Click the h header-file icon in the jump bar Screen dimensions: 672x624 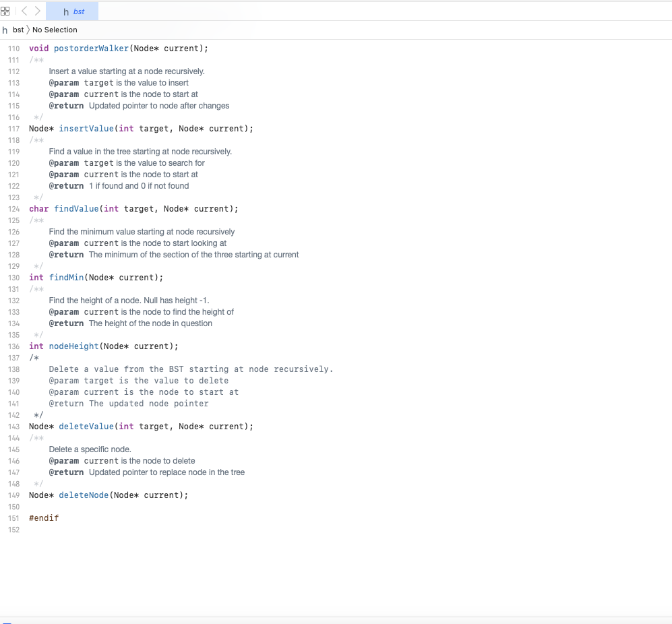pyautogui.click(x=5, y=30)
